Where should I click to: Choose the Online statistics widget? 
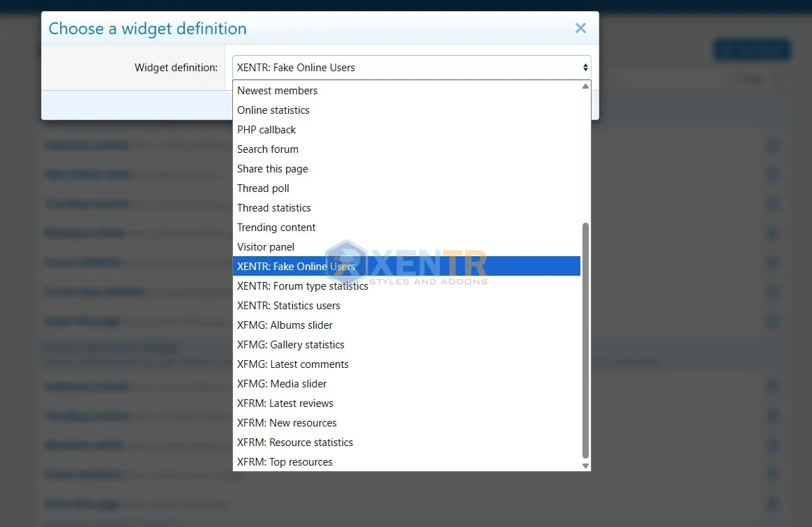[x=273, y=110]
